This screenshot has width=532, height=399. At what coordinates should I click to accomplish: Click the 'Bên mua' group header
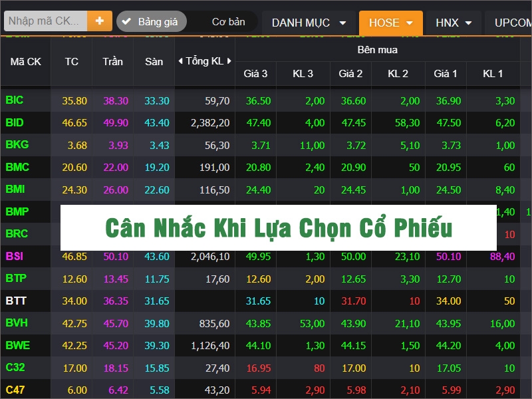tap(377, 50)
